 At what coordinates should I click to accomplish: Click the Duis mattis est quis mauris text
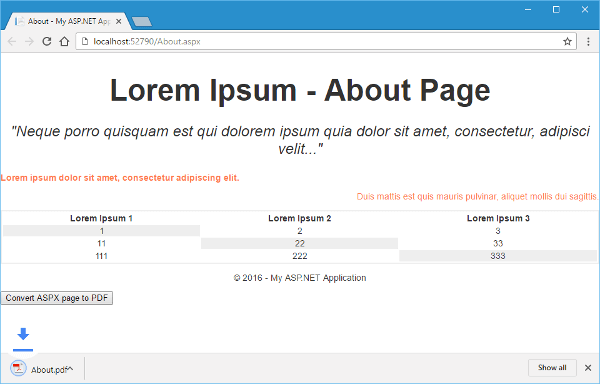tap(478, 197)
